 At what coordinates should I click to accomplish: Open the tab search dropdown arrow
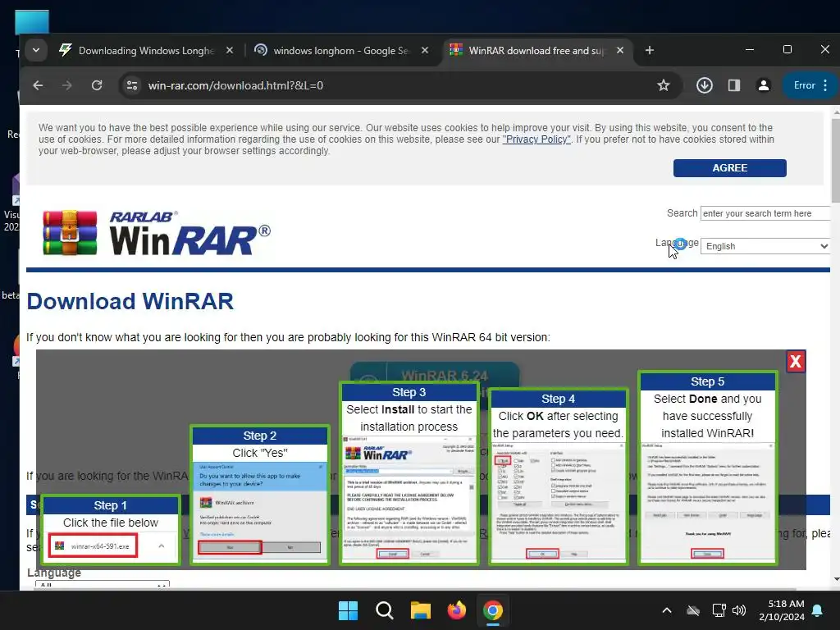point(36,50)
